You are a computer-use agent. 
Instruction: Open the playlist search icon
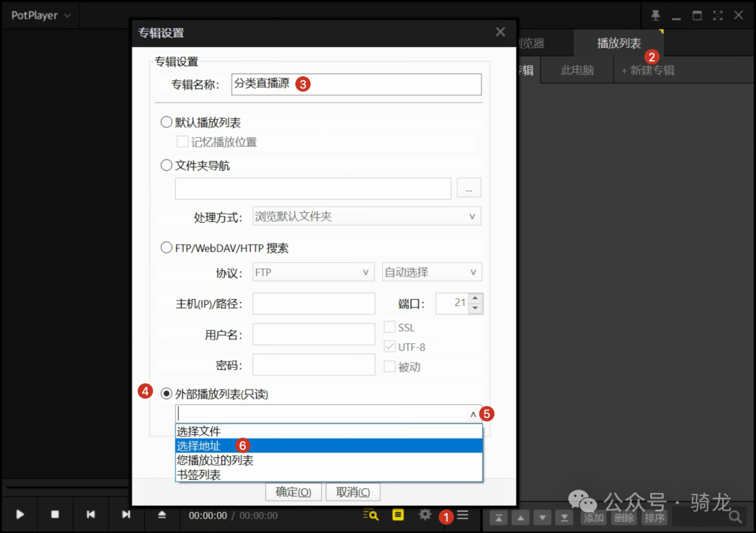click(x=370, y=515)
